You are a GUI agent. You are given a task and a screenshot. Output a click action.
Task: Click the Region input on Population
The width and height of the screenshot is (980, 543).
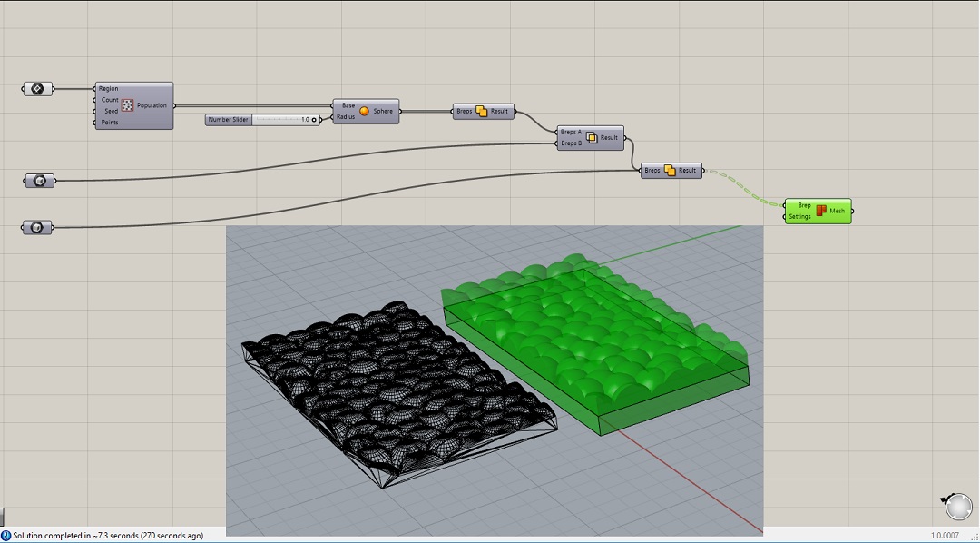click(108, 89)
